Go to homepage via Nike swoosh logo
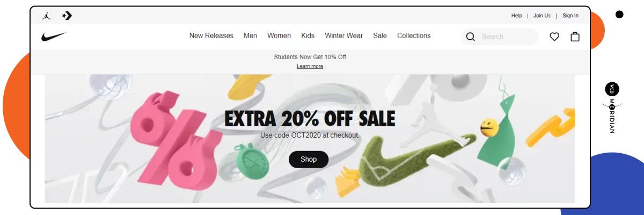Screen dimensions: 644x215 (x=54, y=37)
